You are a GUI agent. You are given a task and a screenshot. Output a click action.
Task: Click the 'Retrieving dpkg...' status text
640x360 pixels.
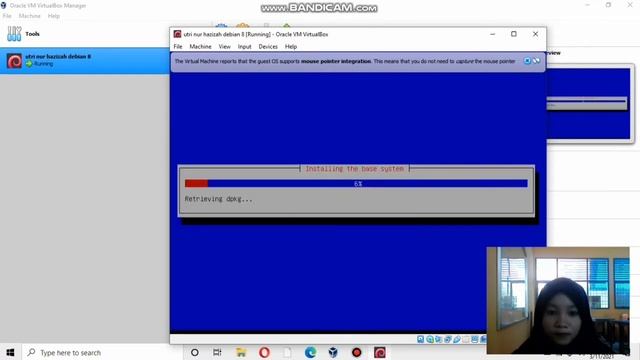point(218,199)
